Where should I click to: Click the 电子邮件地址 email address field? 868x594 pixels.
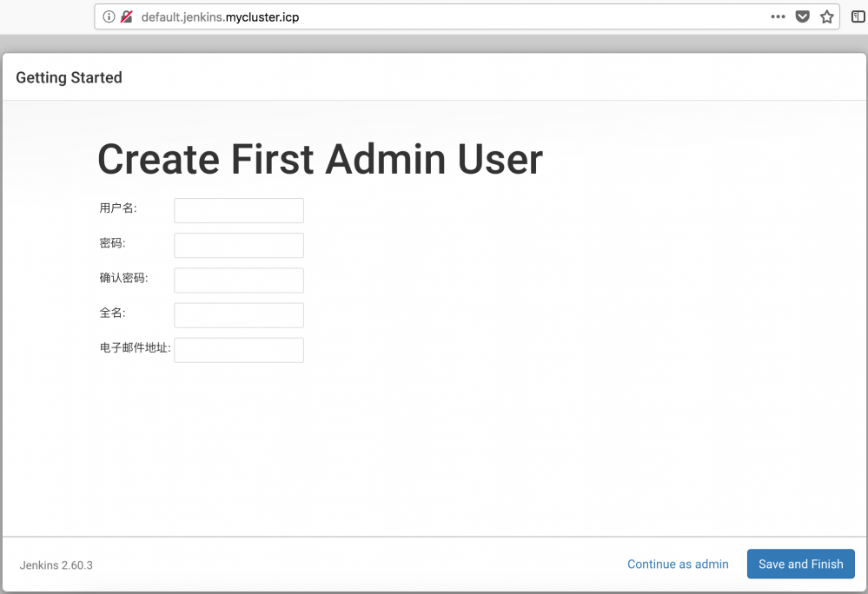pyautogui.click(x=238, y=349)
